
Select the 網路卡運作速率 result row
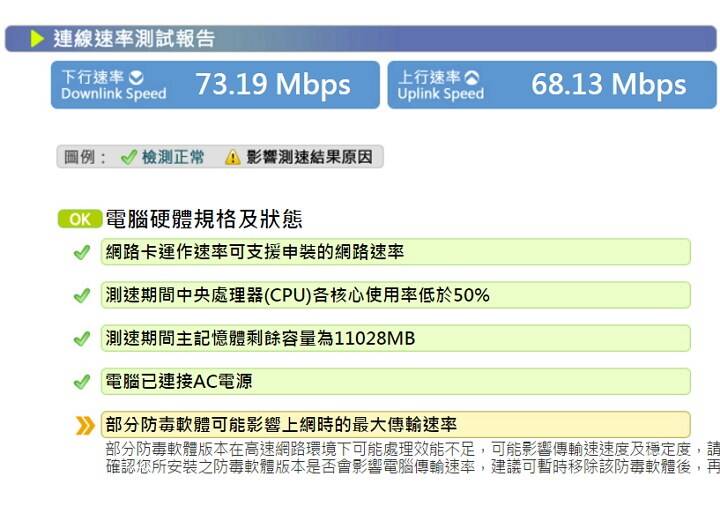[x=395, y=252]
